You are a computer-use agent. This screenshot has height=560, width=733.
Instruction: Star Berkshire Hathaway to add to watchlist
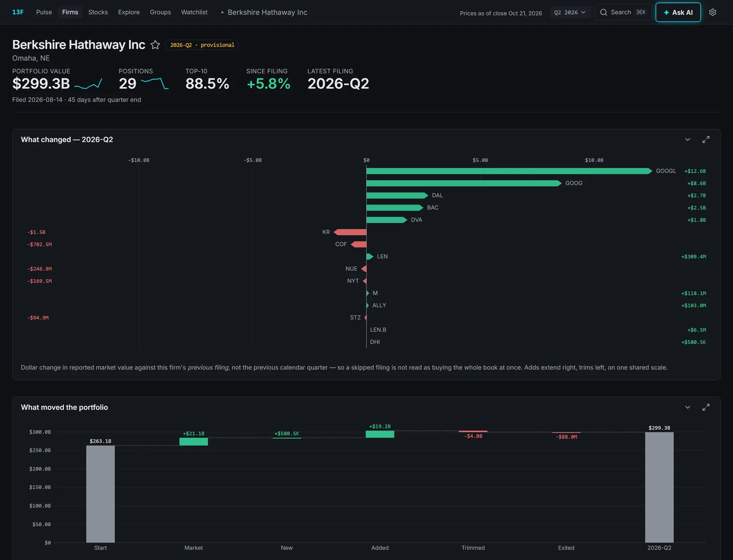pos(155,45)
